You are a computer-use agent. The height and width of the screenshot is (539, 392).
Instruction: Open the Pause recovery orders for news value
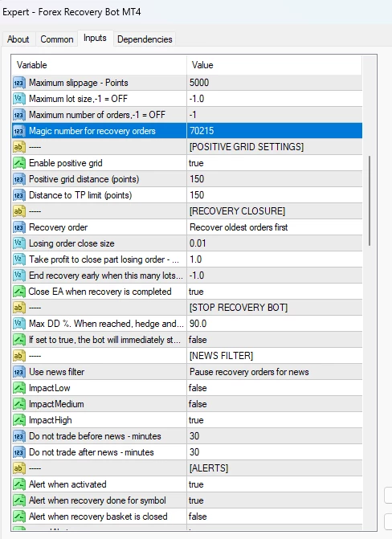(x=275, y=372)
